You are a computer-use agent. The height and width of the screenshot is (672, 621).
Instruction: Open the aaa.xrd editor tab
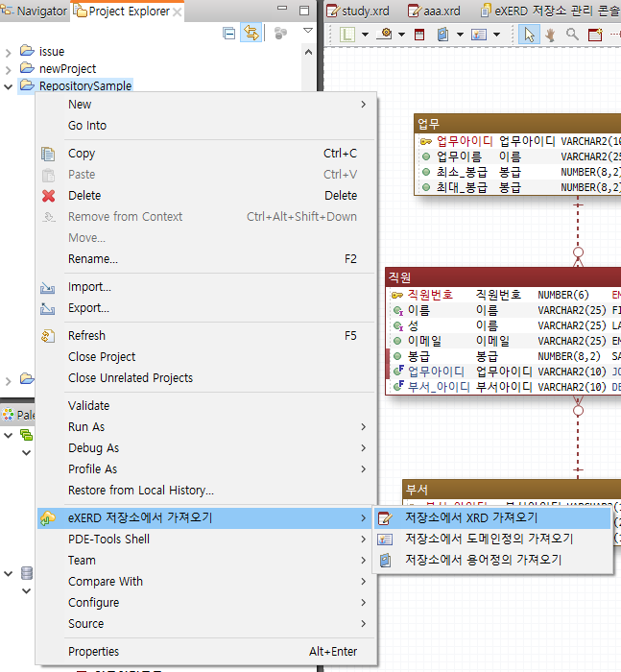[434, 11]
